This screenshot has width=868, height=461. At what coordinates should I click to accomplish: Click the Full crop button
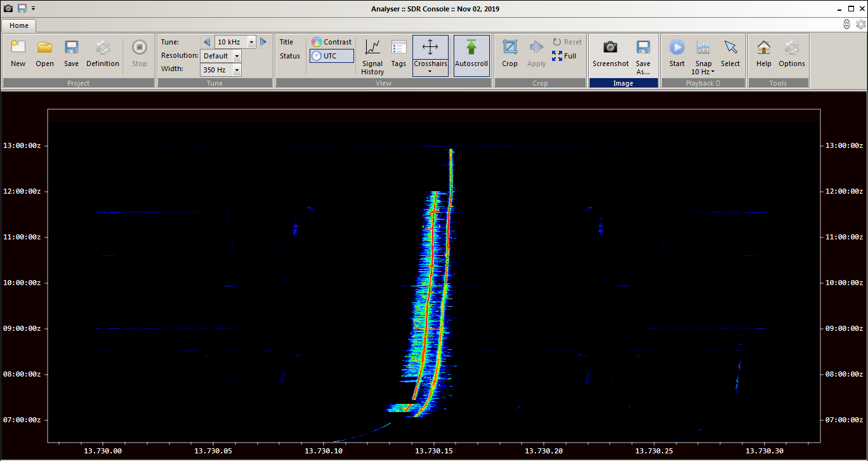point(564,56)
